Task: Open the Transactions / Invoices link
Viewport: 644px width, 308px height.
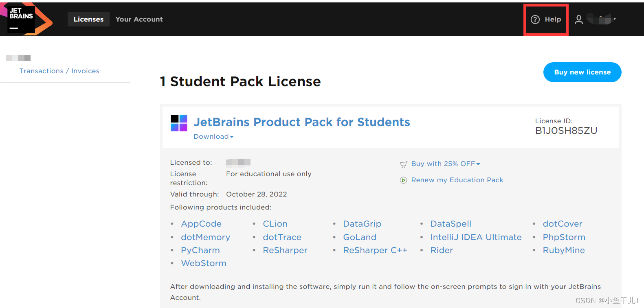Action: (x=59, y=71)
